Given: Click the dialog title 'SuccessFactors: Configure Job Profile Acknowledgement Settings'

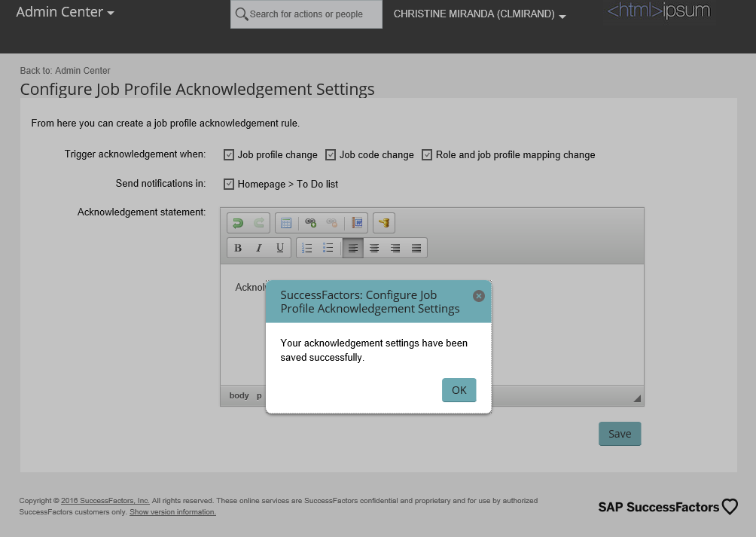Looking at the screenshot, I should pos(370,302).
